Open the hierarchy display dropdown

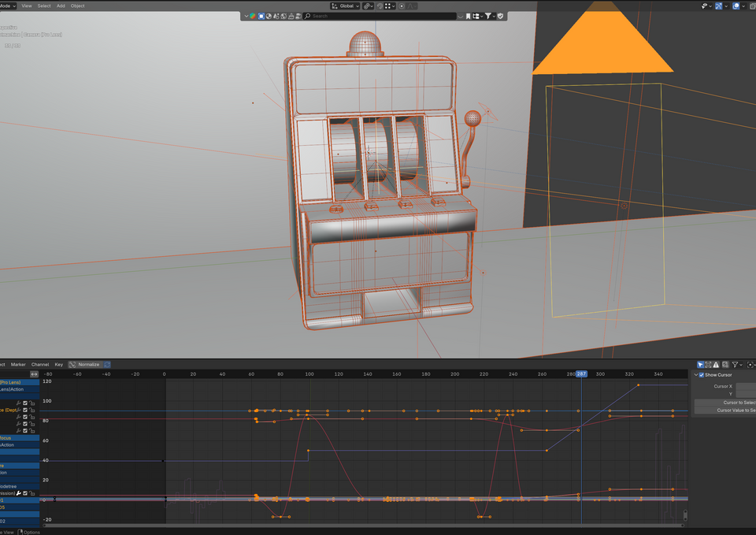pos(477,16)
